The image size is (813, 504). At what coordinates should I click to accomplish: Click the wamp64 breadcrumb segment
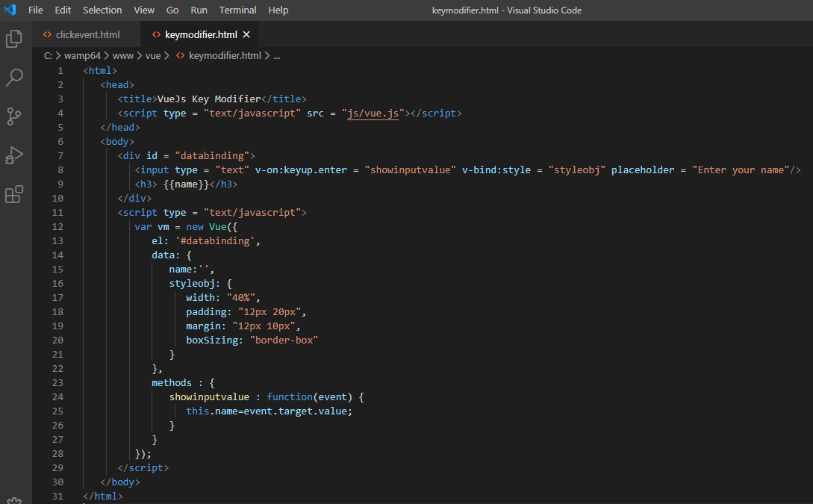point(82,55)
